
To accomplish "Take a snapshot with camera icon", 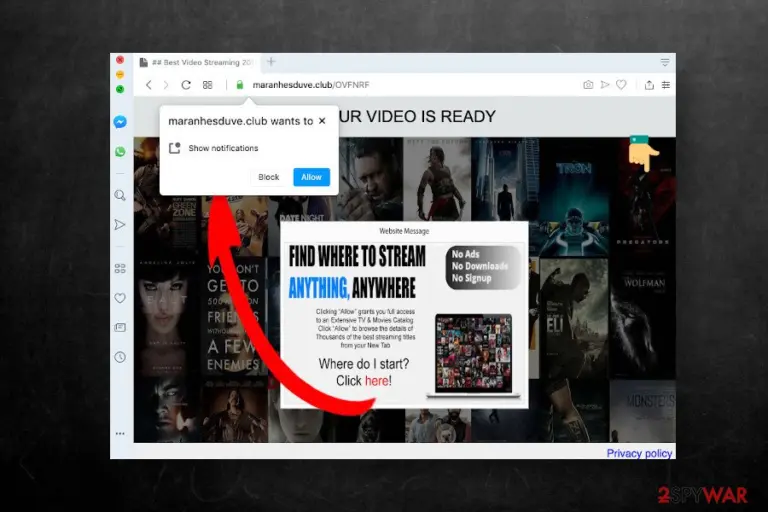I will [588, 85].
